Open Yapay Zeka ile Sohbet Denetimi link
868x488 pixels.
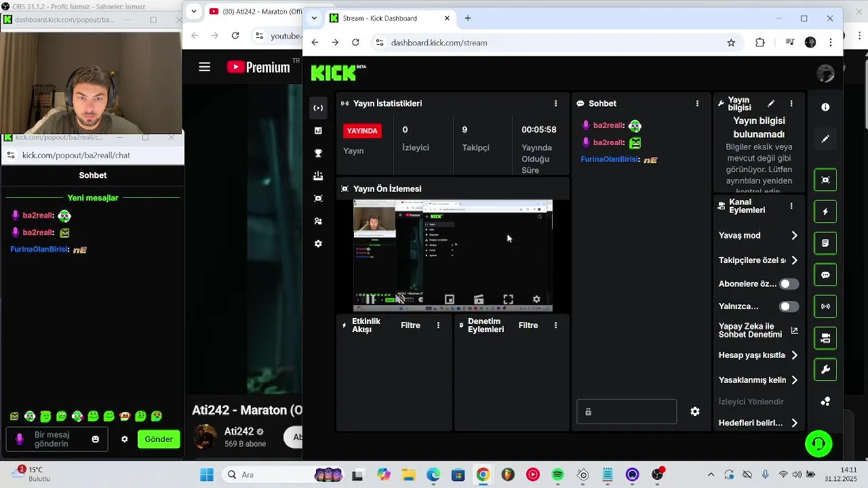[x=759, y=331]
